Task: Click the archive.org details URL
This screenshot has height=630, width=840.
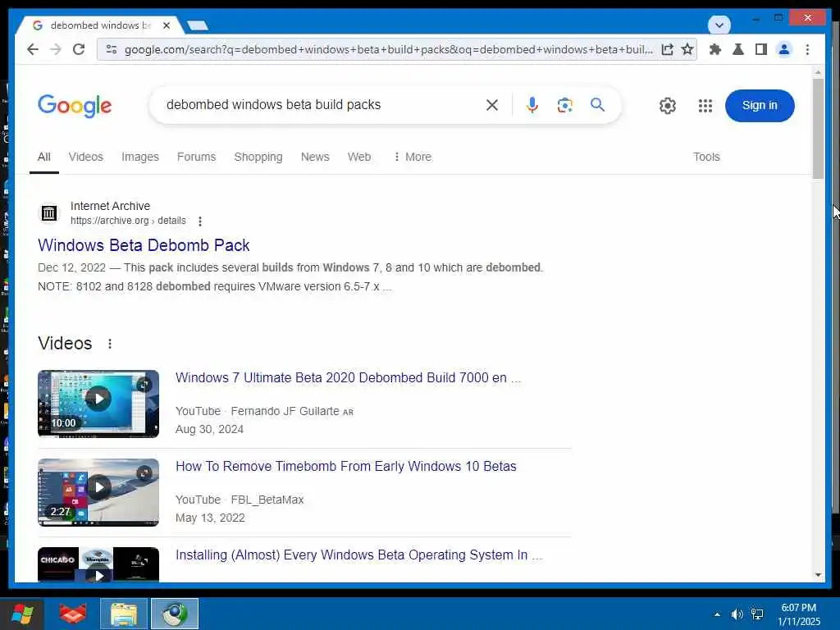Action: coord(128,221)
